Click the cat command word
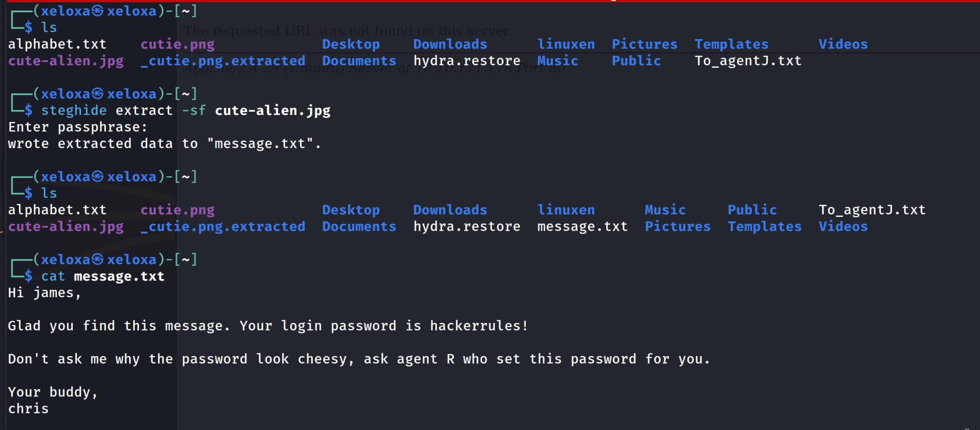The height and width of the screenshot is (430, 980). tap(53, 276)
